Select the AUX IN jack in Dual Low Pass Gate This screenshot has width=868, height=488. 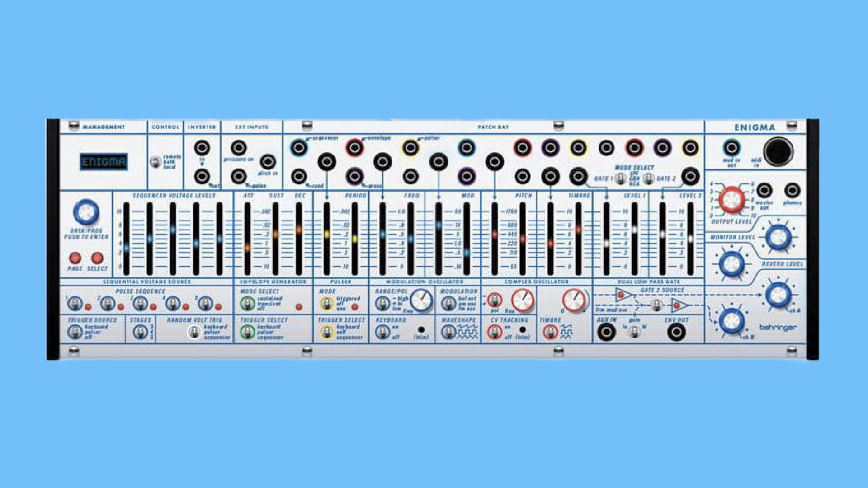tap(606, 333)
